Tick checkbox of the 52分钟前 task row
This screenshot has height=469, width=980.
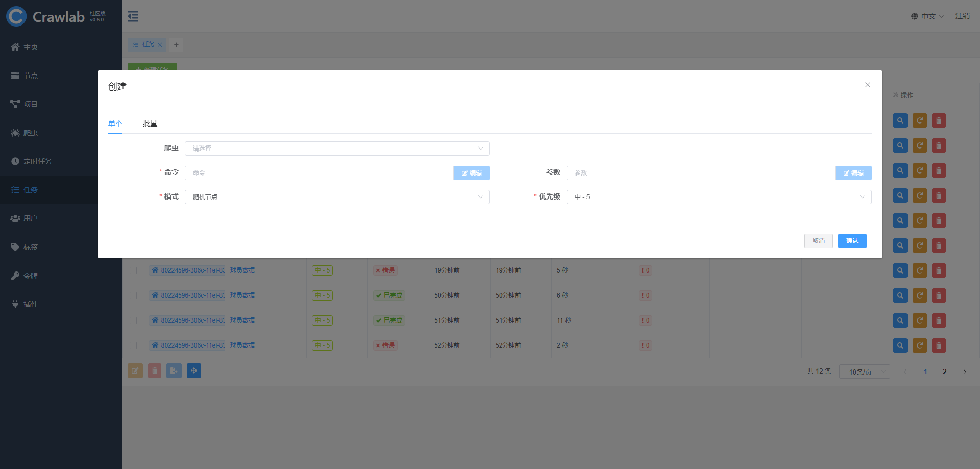click(133, 345)
